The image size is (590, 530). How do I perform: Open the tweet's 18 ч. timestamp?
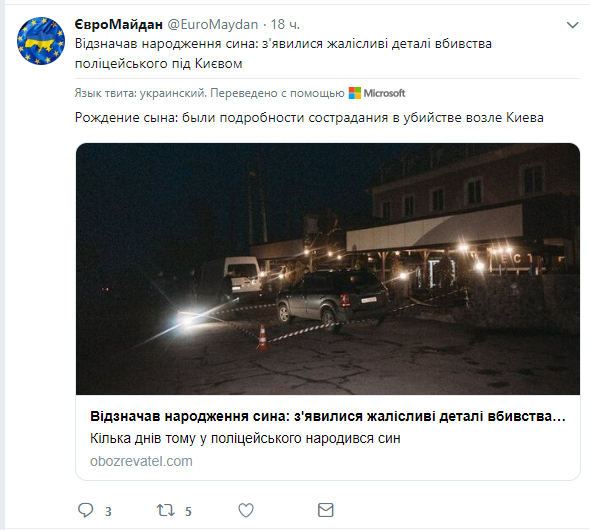tap(285, 24)
